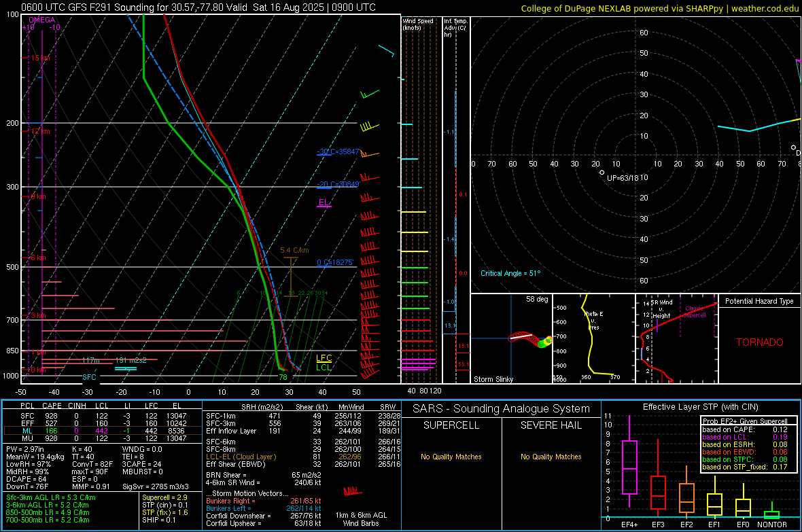Click the 850-500mb LR = 4.9 C/km text
The image size is (802, 532).
(x=48, y=512)
